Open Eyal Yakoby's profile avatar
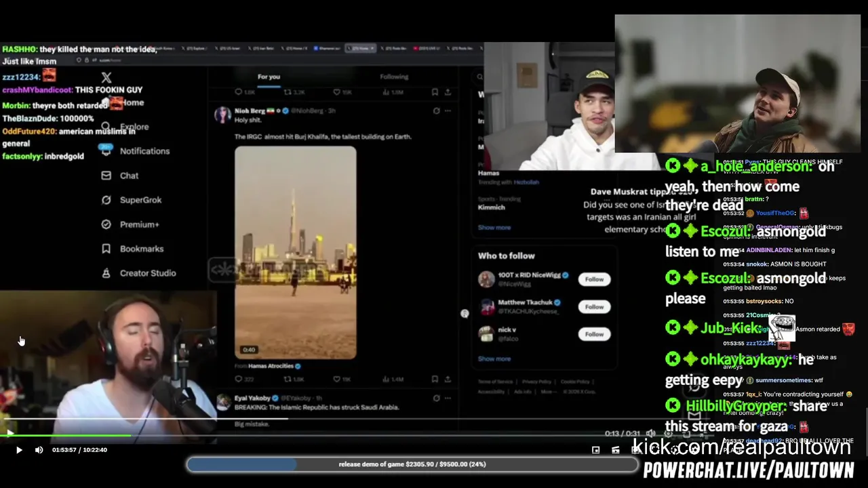 point(222,402)
